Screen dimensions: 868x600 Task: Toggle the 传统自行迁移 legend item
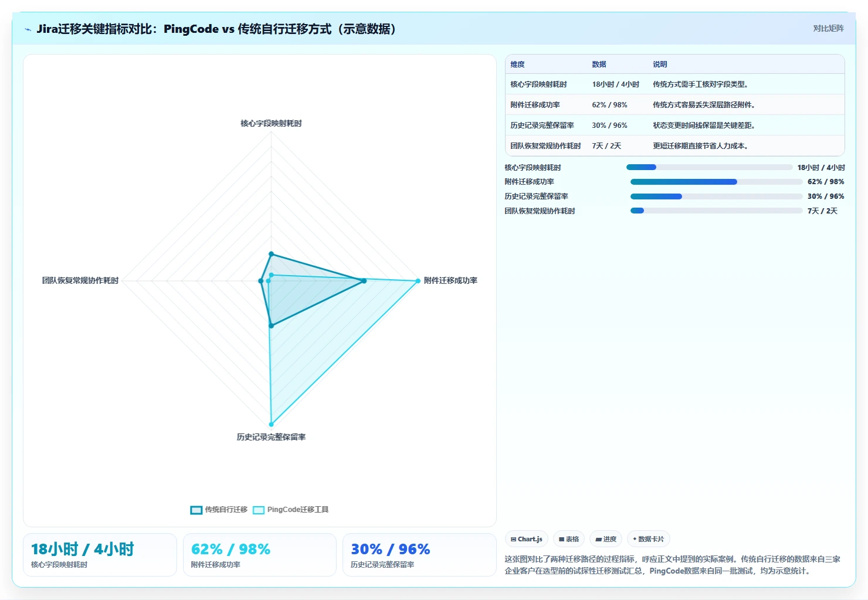tap(219, 510)
